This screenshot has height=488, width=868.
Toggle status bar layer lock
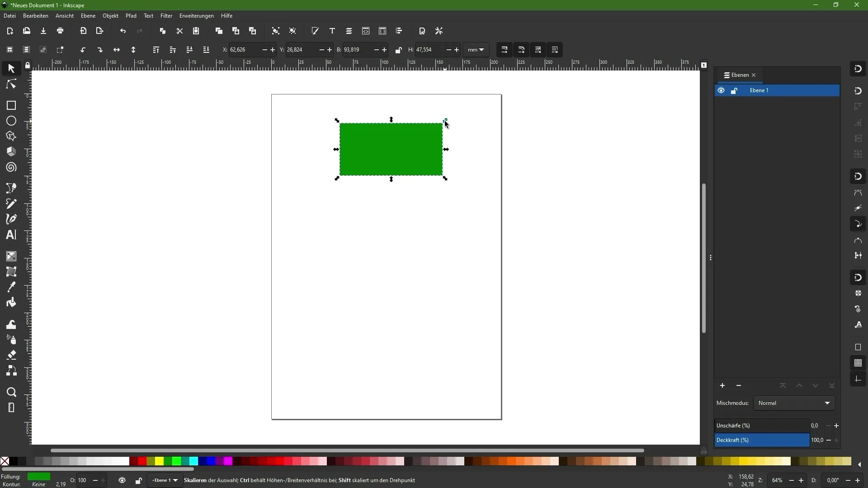click(x=138, y=481)
